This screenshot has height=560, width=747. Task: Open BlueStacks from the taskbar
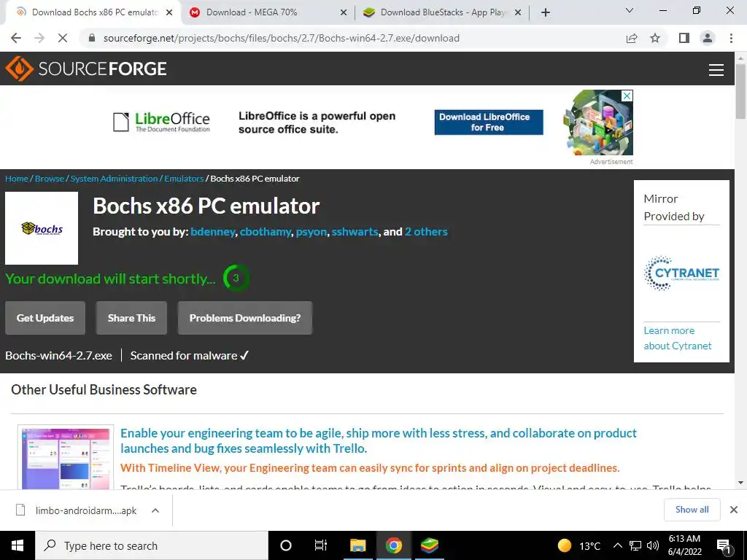(x=429, y=545)
